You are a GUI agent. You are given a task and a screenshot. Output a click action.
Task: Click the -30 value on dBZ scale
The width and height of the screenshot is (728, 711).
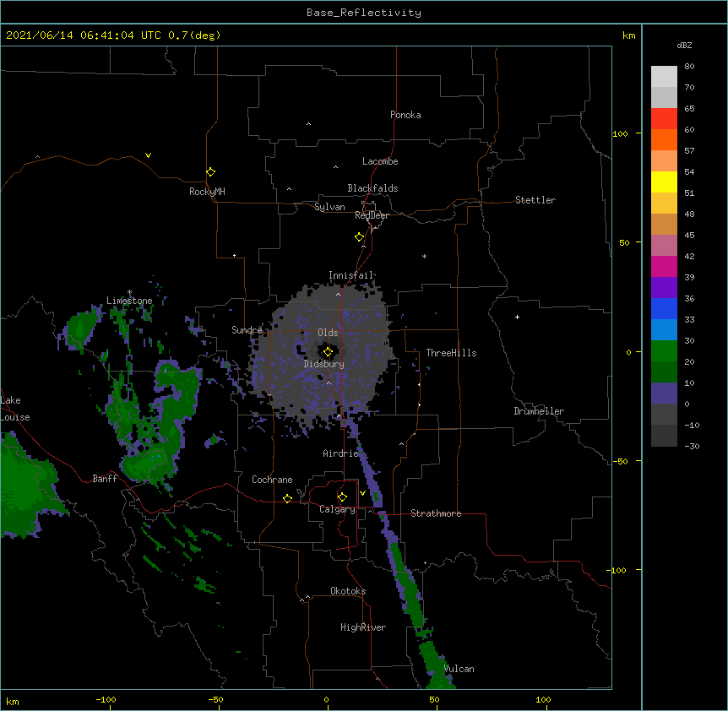coord(692,447)
